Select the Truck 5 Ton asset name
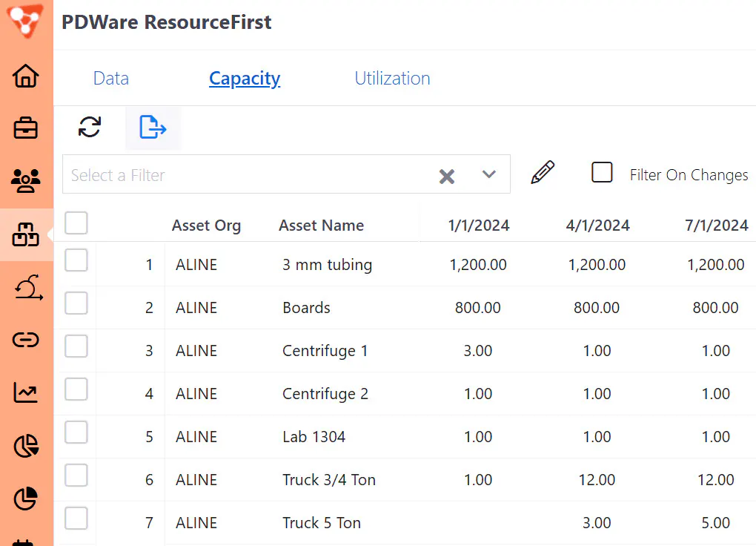 pos(322,523)
